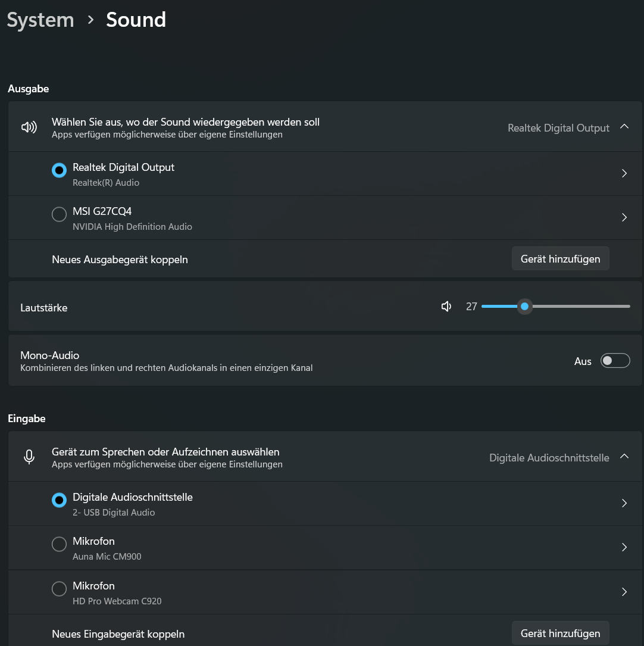This screenshot has height=646, width=644.
Task: Open Auna Mic CM900 properties chevron
Action: (x=624, y=548)
